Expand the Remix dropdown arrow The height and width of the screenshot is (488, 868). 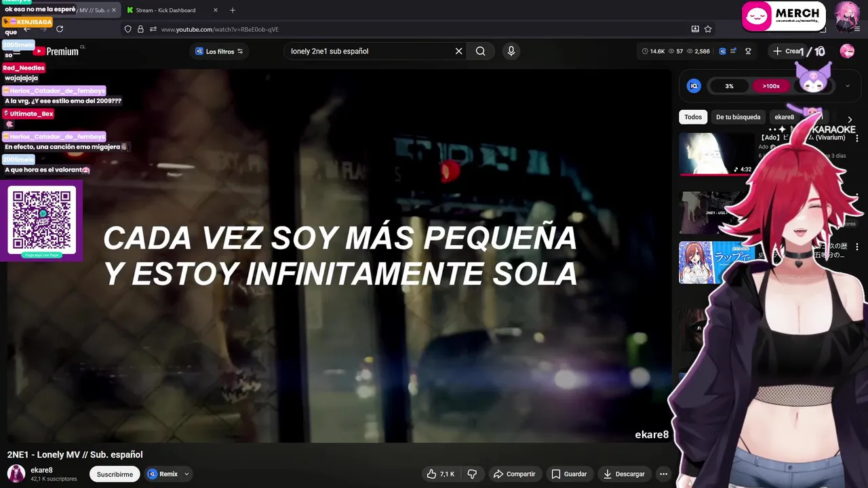click(186, 474)
